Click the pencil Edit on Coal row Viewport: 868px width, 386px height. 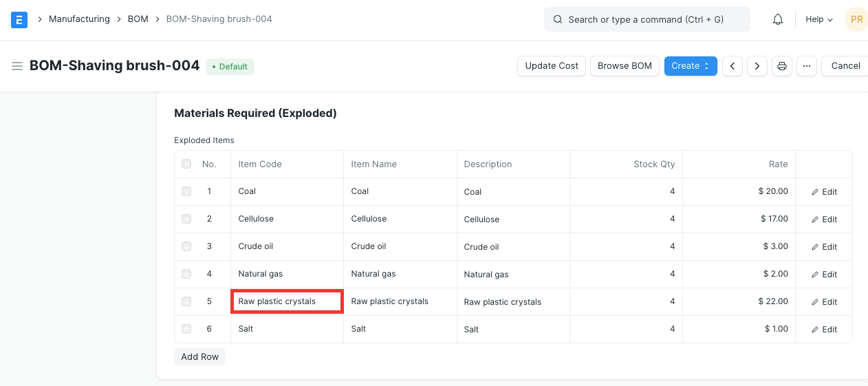pos(824,192)
